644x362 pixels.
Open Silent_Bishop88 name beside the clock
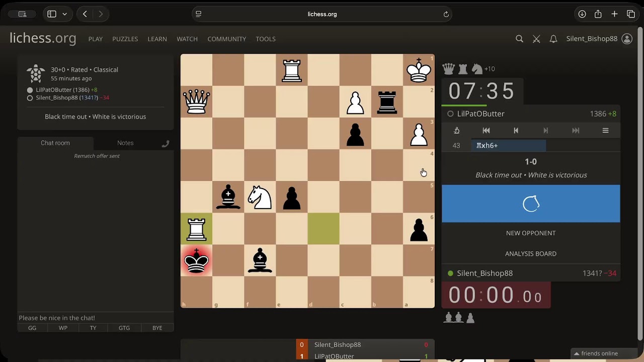click(485, 273)
